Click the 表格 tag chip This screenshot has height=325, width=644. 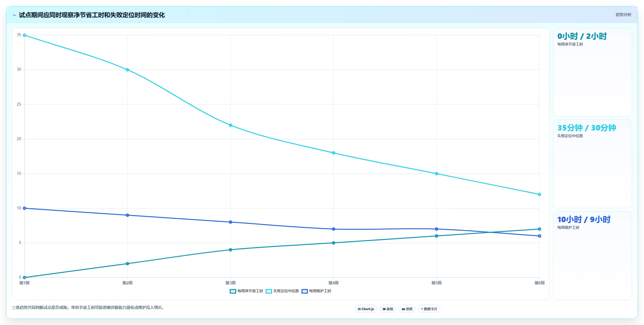[388, 309]
